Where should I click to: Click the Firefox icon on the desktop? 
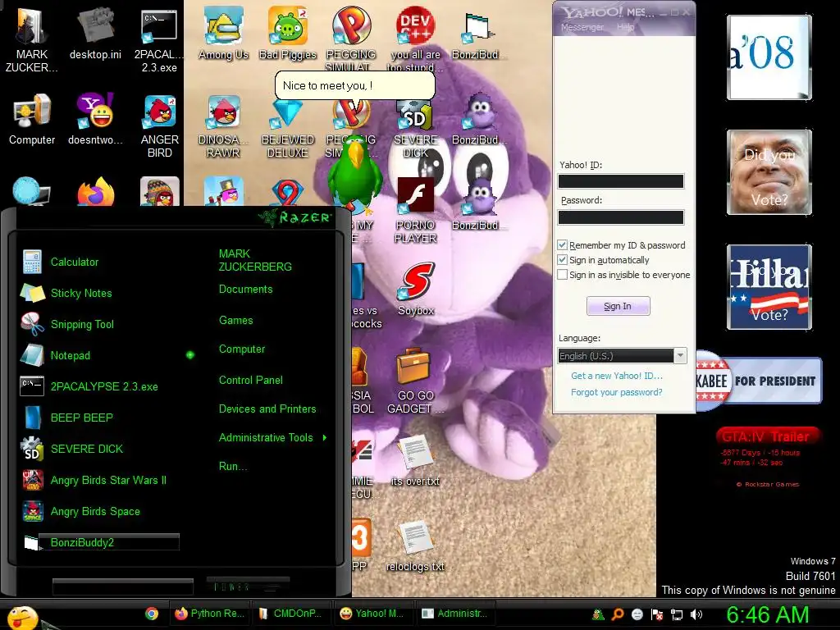pyautogui.click(x=95, y=192)
